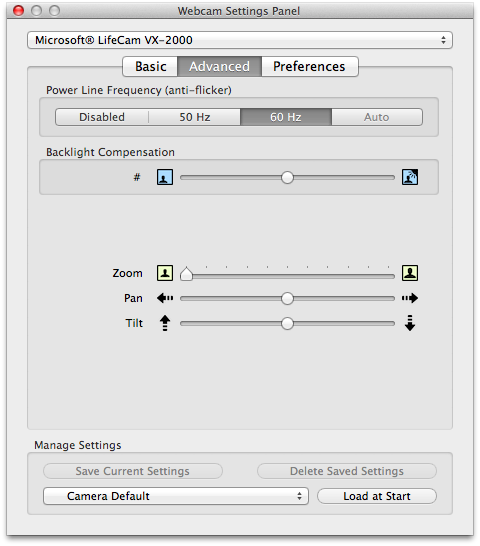This screenshot has width=480, height=546.
Task: Click the high backlight compensation icon
Action: click(410, 177)
